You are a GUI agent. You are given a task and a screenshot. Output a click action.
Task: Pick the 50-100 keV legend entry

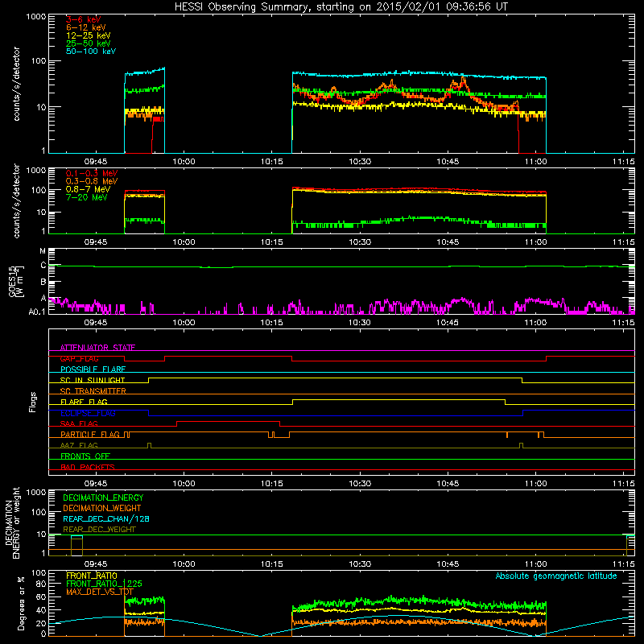[x=90, y=52]
